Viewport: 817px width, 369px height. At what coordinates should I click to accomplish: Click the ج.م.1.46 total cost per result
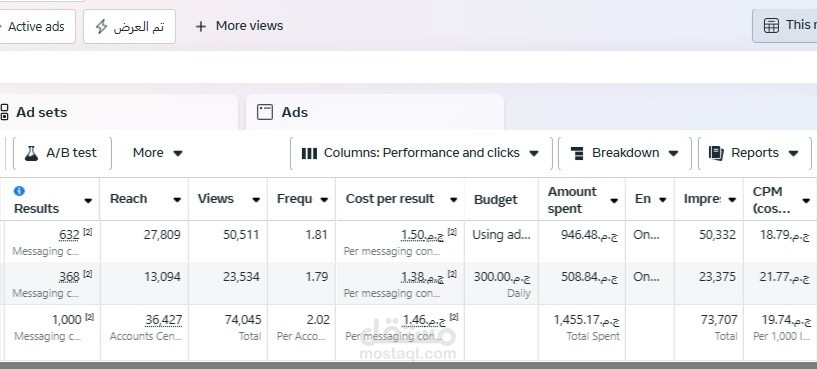pyautogui.click(x=423, y=319)
